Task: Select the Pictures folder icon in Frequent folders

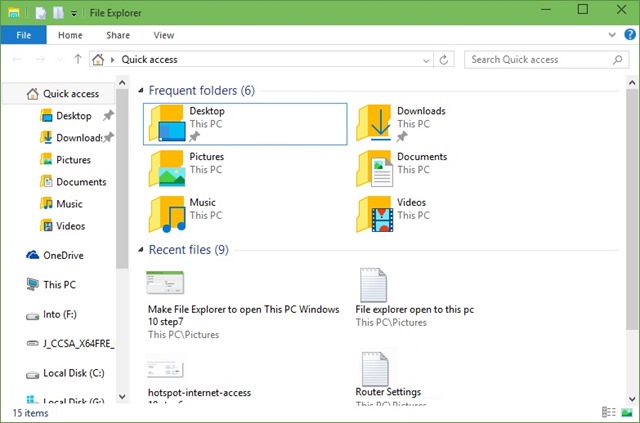Action: [167, 169]
